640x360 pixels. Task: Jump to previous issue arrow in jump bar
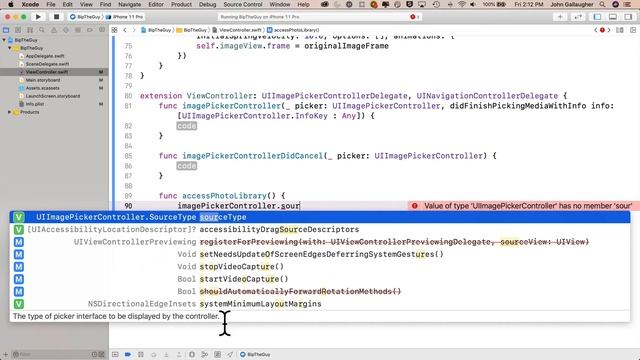click(596, 30)
